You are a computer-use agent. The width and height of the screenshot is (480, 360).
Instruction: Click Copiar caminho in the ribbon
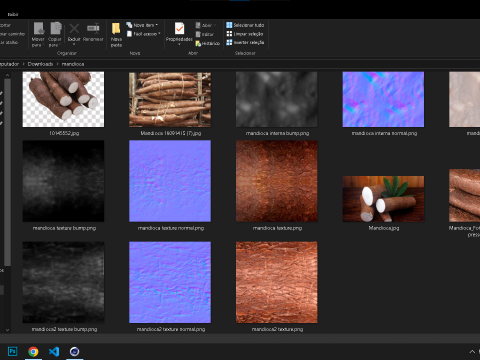(12, 34)
